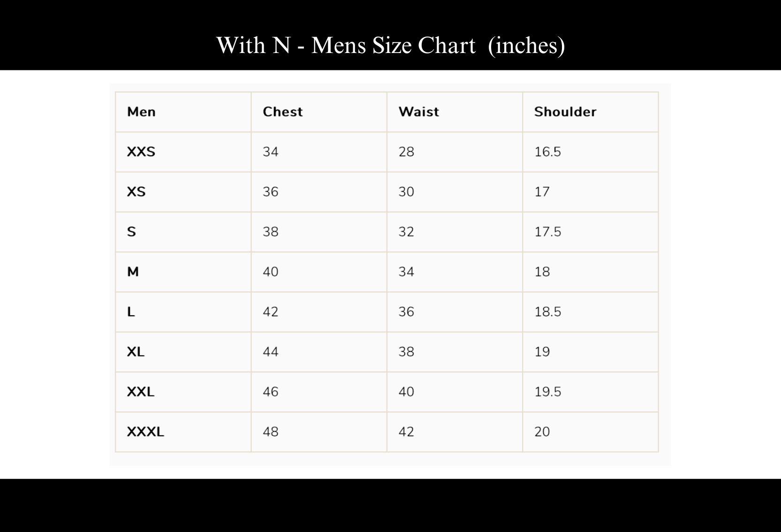Select the Waist column header

click(x=419, y=112)
